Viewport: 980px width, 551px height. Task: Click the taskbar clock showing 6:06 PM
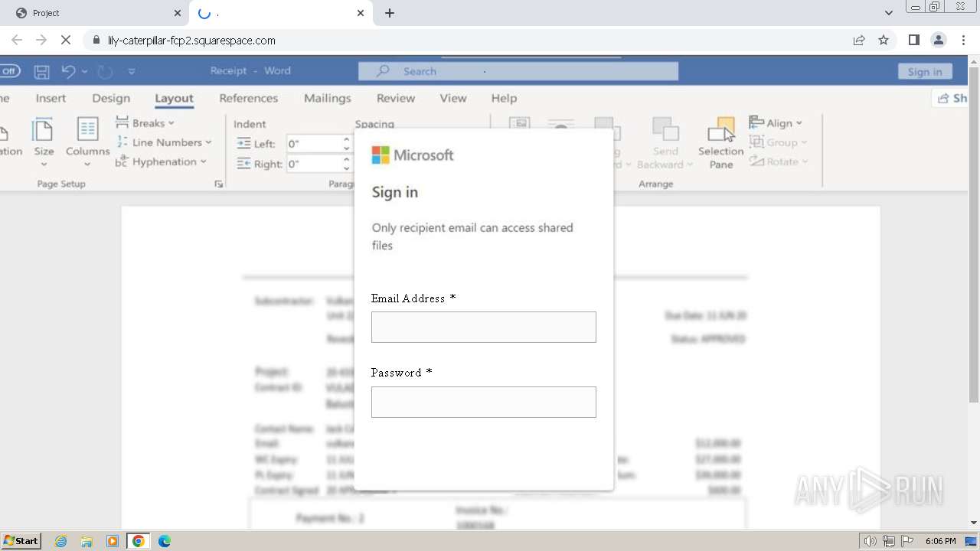(x=940, y=541)
